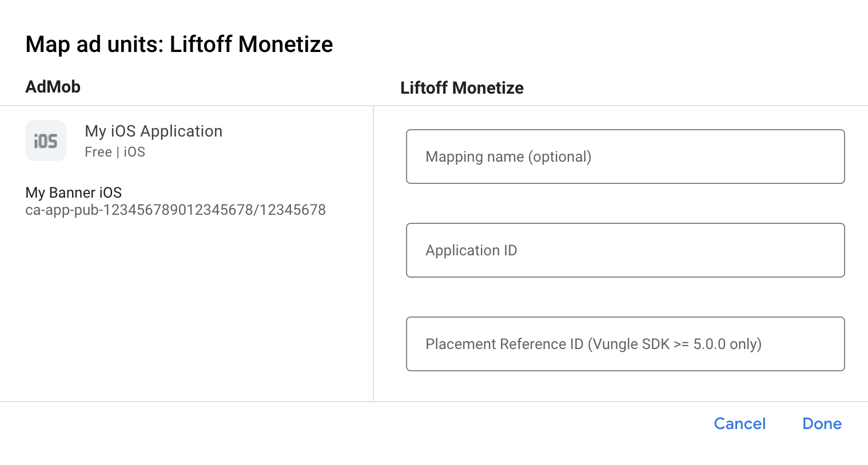The image size is (868, 465).
Task: Click empty gap between Cancel and Done
Action: coord(784,424)
